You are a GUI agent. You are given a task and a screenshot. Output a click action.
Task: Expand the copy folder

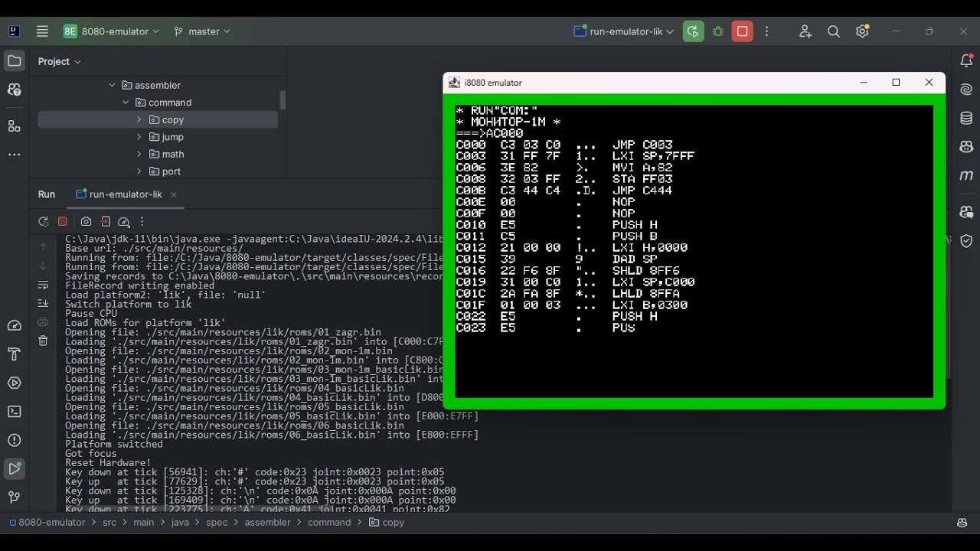[x=139, y=119]
